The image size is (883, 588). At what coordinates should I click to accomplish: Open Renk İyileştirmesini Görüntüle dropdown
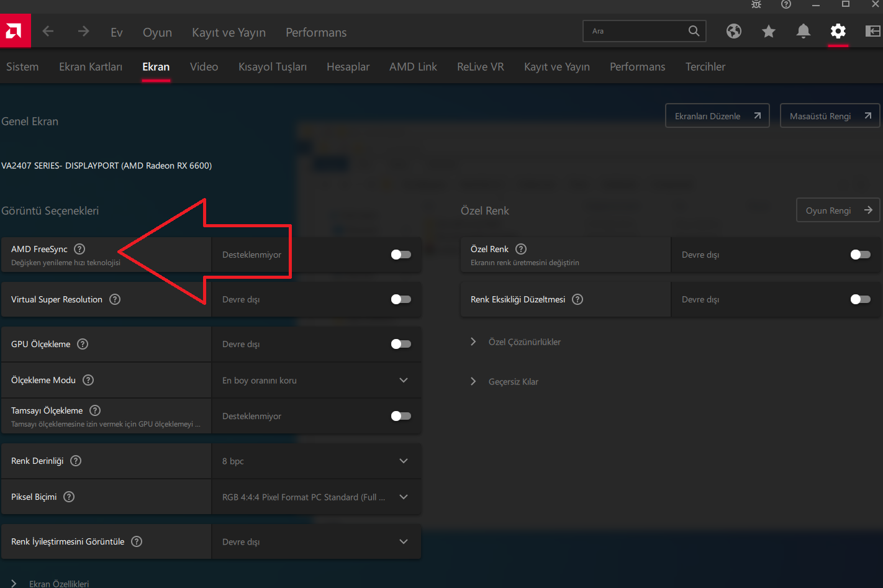click(x=317, y=541)
